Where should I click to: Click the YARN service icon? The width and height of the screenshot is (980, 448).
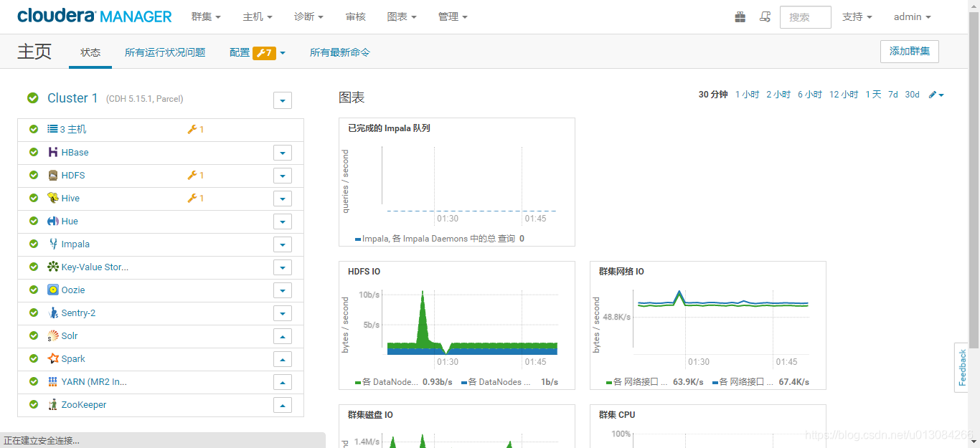pyautogui.click(x=53, y=381)
